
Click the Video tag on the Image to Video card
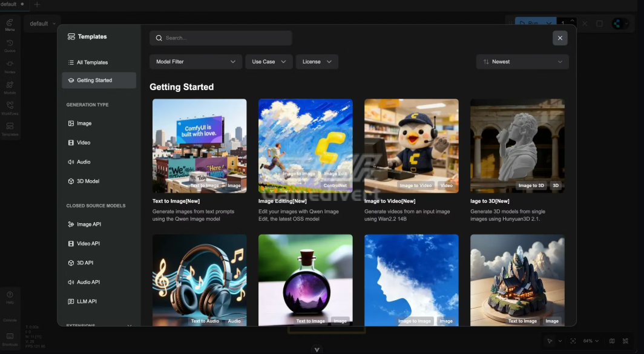[x=447, y=186]
